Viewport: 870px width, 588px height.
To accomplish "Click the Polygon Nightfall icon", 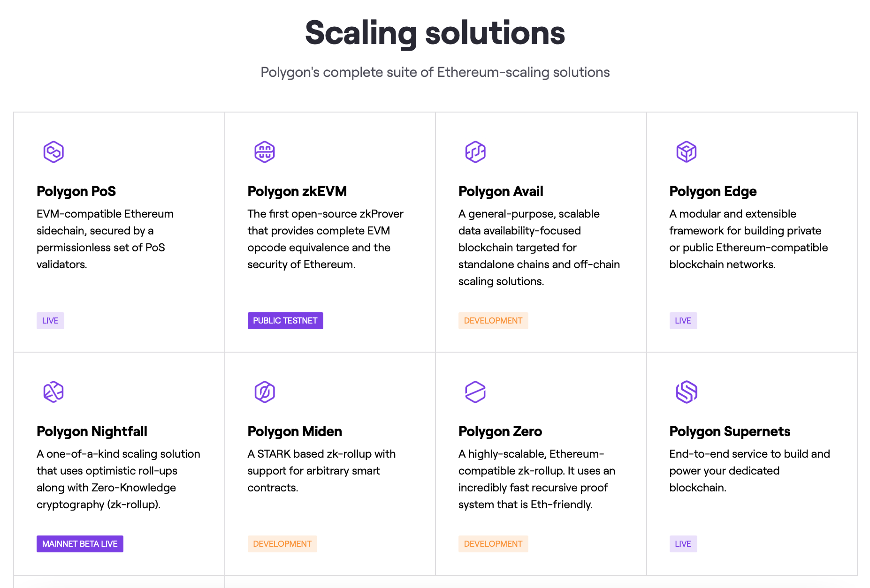I will click(x=53, y=392).
